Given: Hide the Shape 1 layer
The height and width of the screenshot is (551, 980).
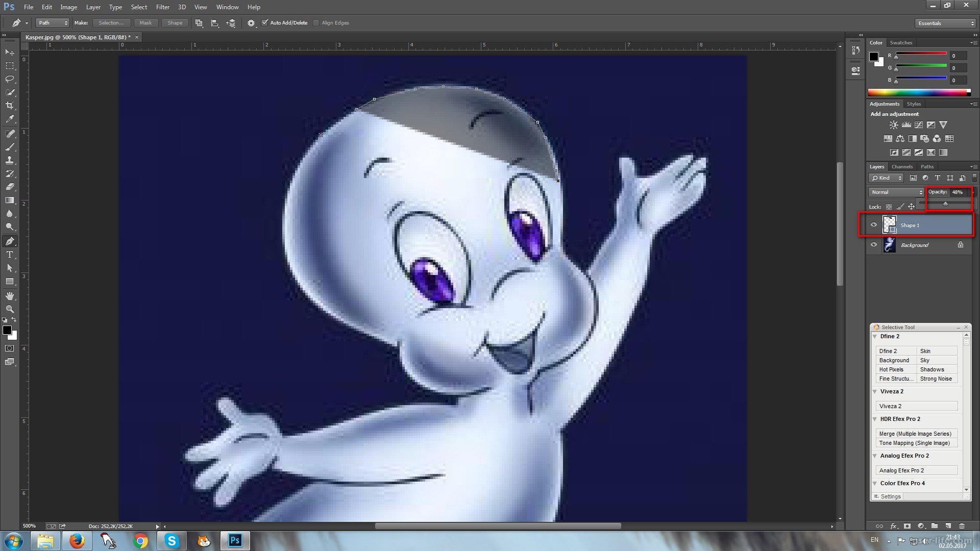Looking at the screenshot, I should (x=873, y=225).
